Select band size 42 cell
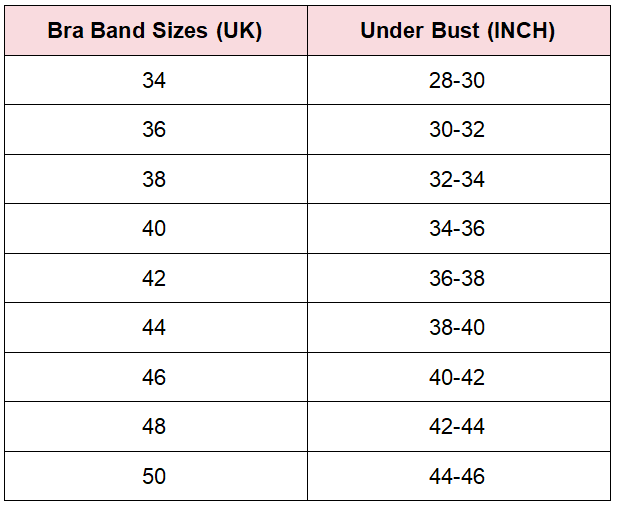 tap(156, 278)
